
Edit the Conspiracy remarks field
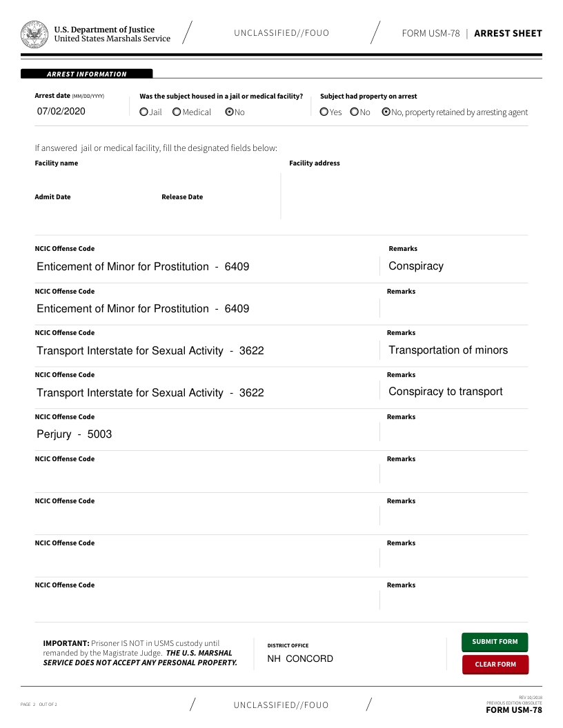(x=454, y=267)
